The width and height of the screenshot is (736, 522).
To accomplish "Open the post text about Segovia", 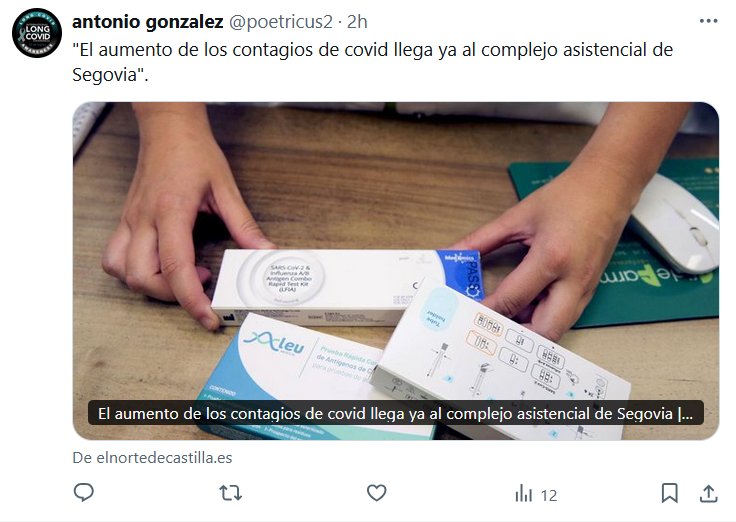I will tap(373, 62).
